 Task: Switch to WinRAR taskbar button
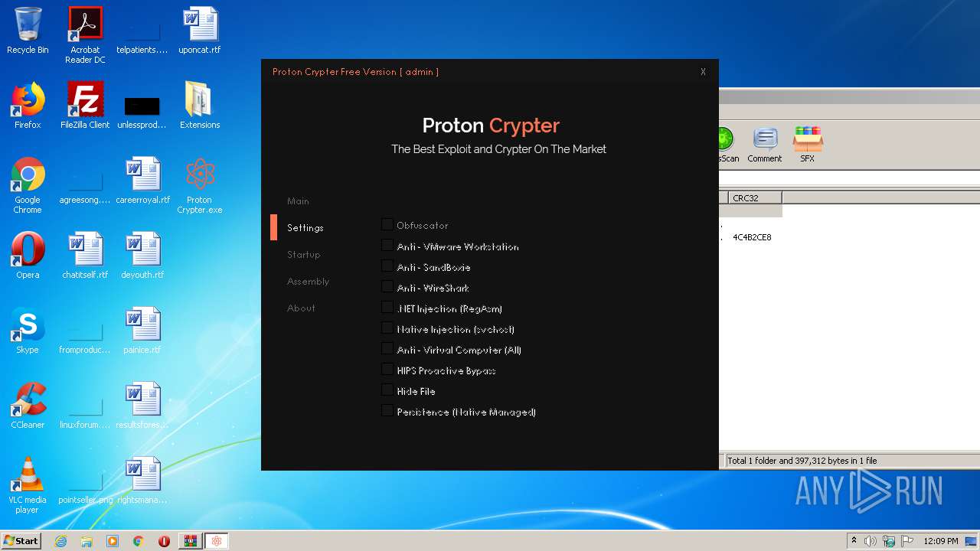tap(190, 541)
